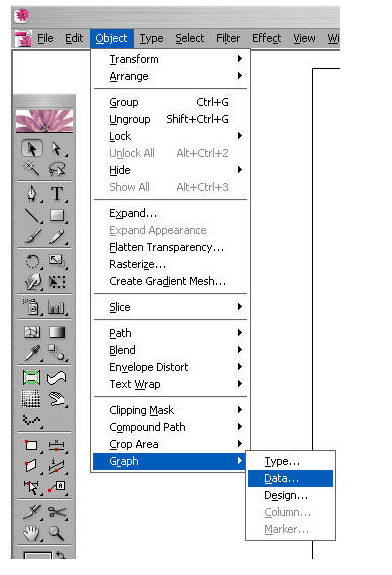Open the Filter menu
Viewport: 392px width, 575px height.
pyautogui.click(x=228, y=38)
